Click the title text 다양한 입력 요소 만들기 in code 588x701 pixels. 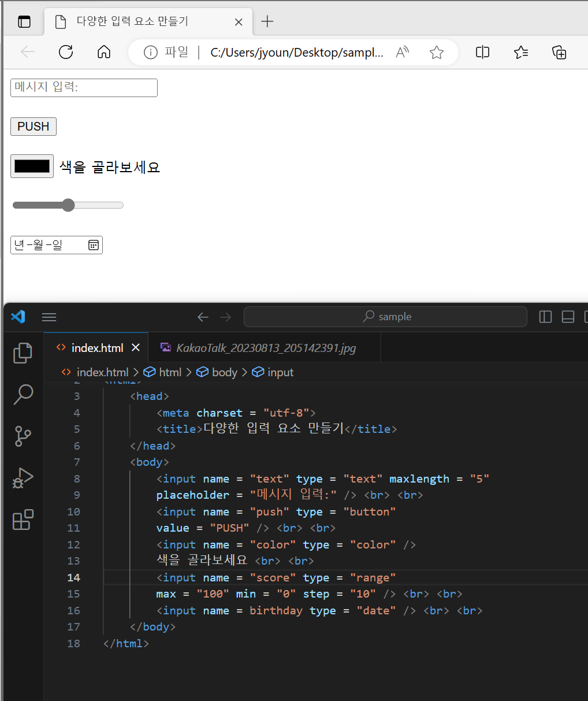pyautogui.click(x=274, y=429)
